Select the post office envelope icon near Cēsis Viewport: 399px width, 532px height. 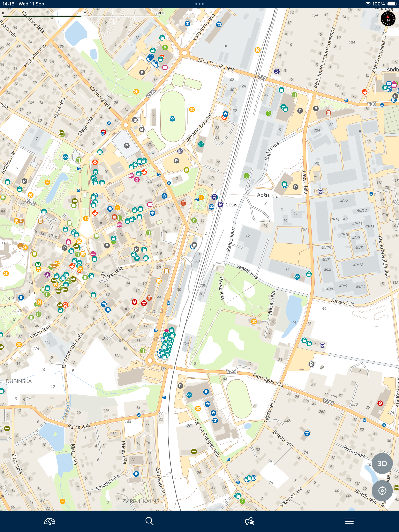[x=211, y=207]
